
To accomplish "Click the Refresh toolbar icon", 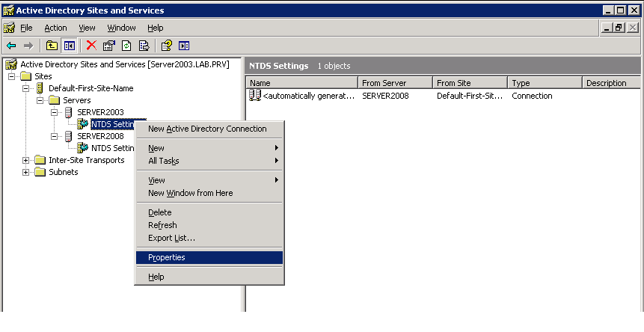I will pos(126,46).
